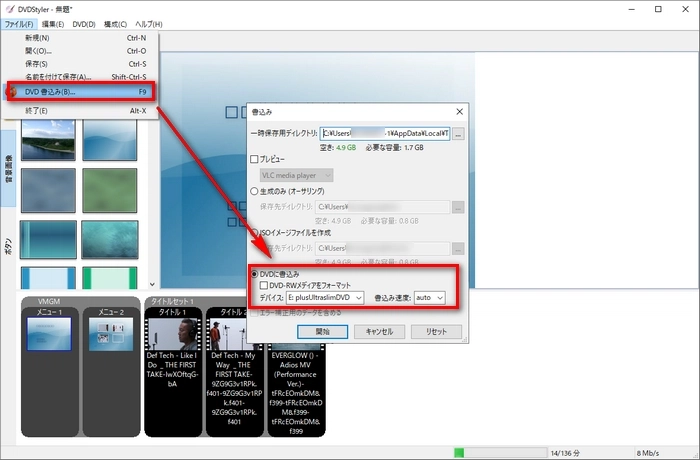700x460 pixels.
Task: Choose the burn to DVD radio button
Action: point(254,273)
